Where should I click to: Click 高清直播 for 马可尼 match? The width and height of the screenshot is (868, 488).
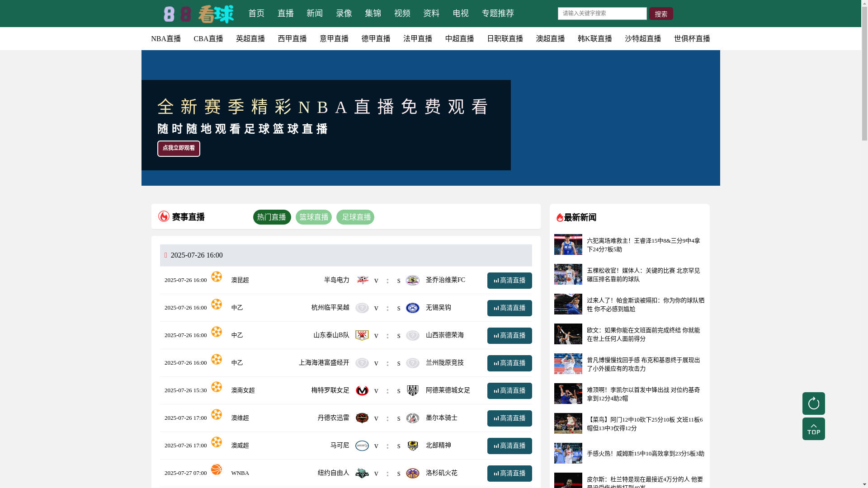click(509, 446)
